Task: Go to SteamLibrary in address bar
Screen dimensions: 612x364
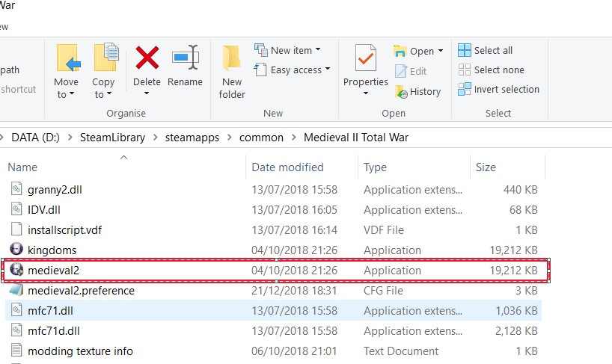Action: pyautogui.click(x=112, y=138)
